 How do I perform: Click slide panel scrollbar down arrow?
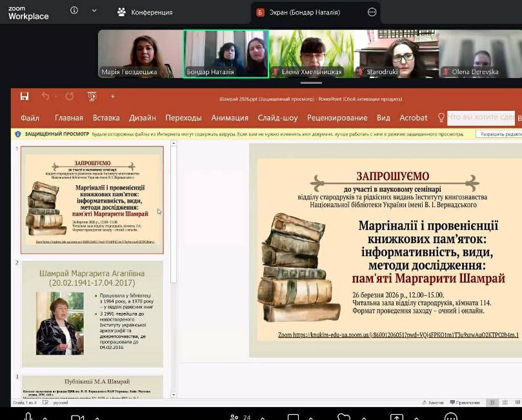tap(173, 394)
